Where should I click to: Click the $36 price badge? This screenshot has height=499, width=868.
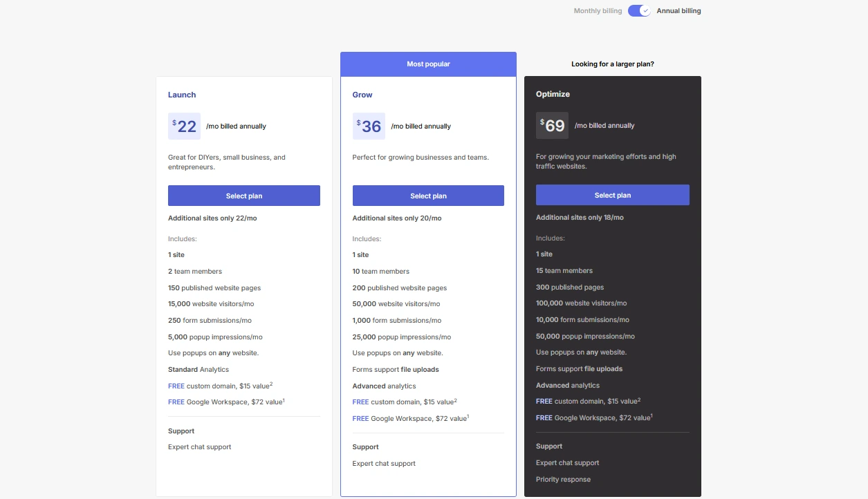(x=369, y=126)
